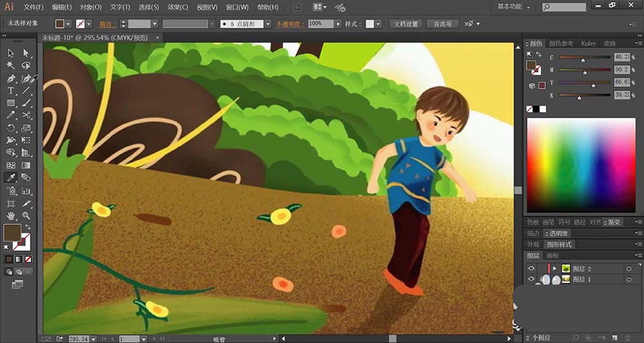Viewport: 644px width, 343px height.
Task: Select the Zoom tool in toolbox
Action: pyautogui.click(x=26, y=215)
